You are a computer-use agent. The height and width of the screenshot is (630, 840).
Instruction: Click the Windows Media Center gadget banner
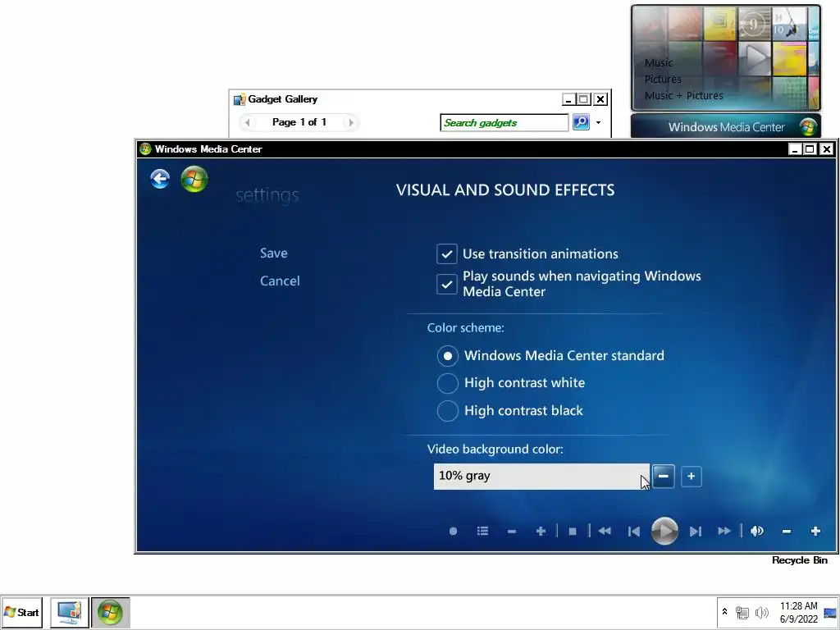coord(726,127)
